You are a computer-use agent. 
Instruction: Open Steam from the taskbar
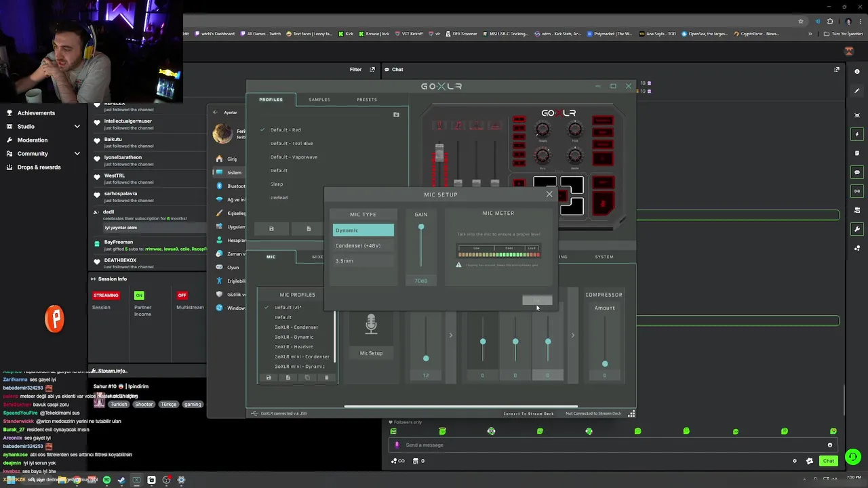(x=121, y=480)
